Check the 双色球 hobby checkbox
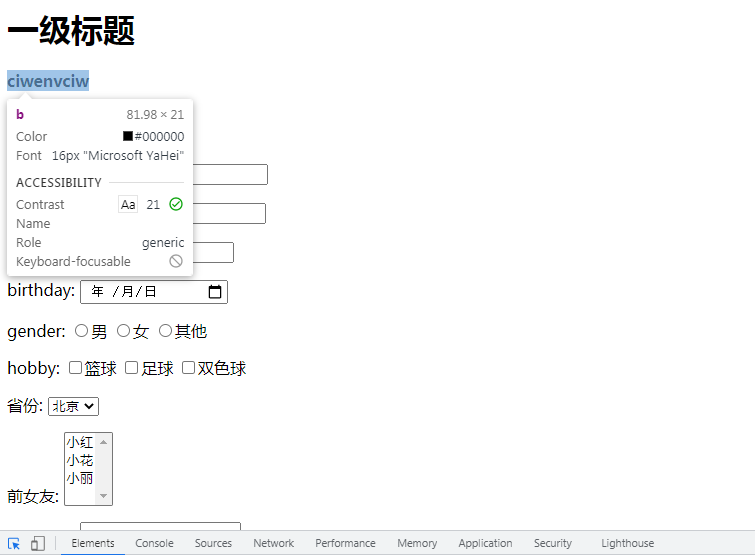The width and height of the screenshot is (755, 557). (x=188, y=368)
